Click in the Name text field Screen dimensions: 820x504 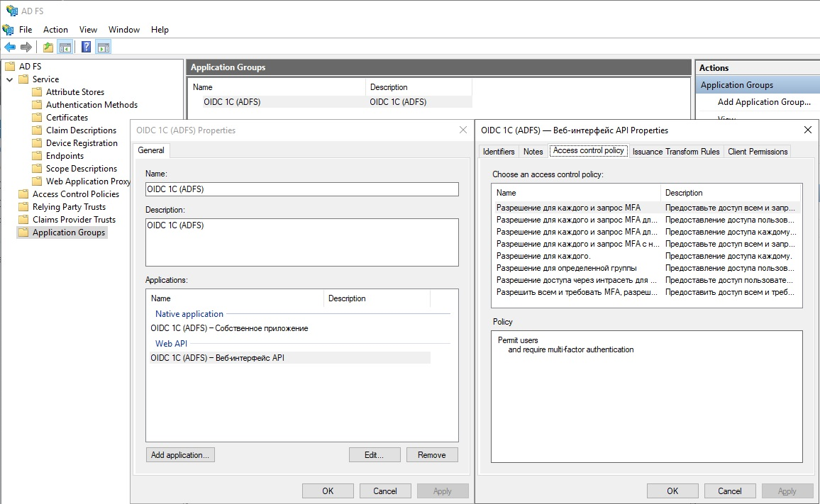coord(301,189)
